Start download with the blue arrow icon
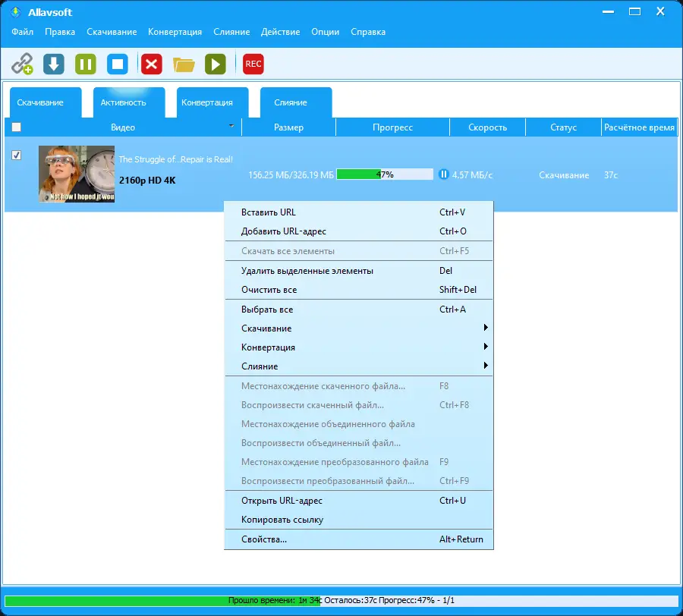This screenshot has width=683, height=616. (x=54, y=64)
